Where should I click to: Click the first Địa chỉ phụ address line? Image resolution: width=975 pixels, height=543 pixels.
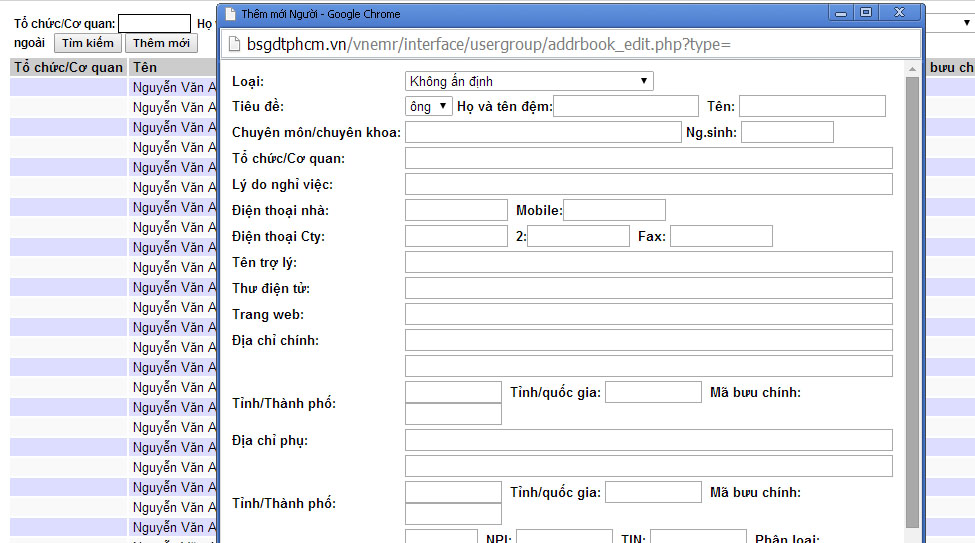(649, 440)
